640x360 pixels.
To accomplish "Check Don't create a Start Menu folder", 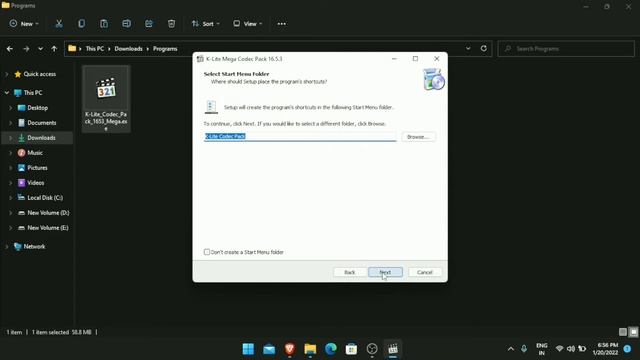I will click(207, 252).
